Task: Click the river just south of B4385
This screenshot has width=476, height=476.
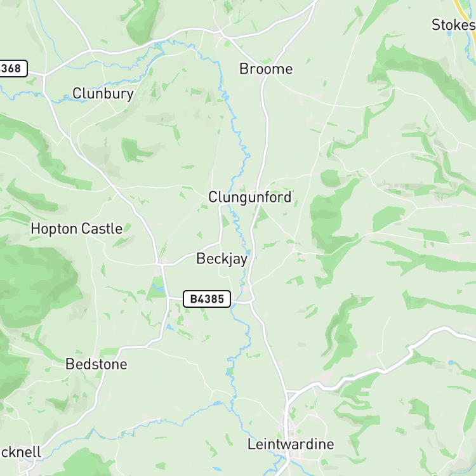Action: (241, 322)
